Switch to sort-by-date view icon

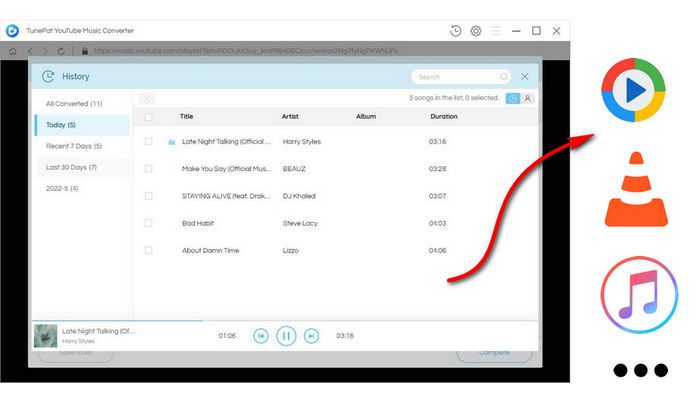tap(512, 98)
